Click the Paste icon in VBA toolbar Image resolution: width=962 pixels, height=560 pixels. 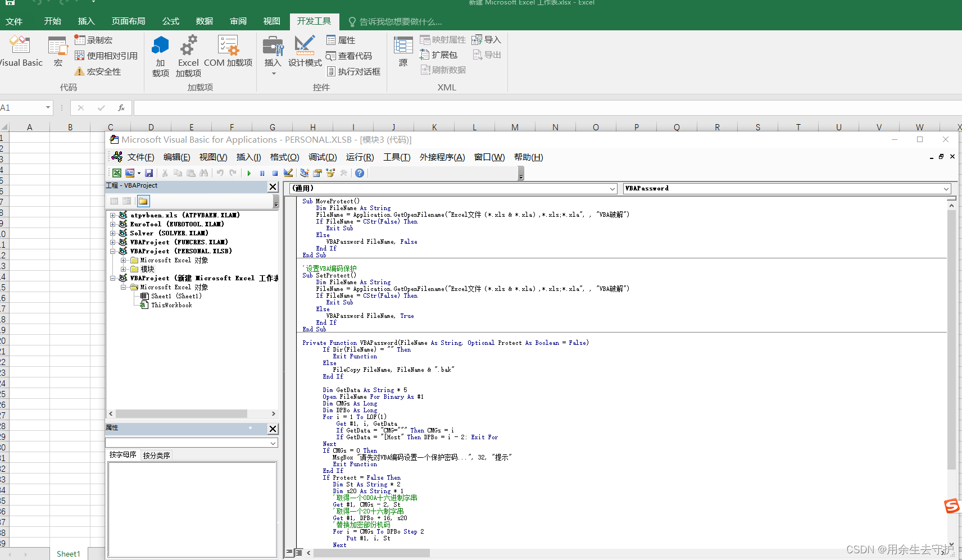point(191,173)
